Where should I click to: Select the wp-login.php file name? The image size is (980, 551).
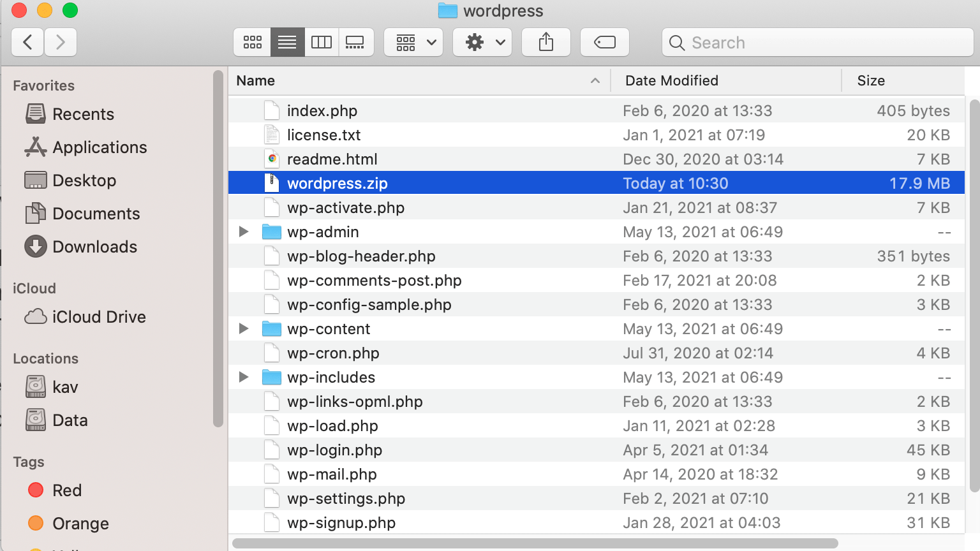tap(335, 450)
